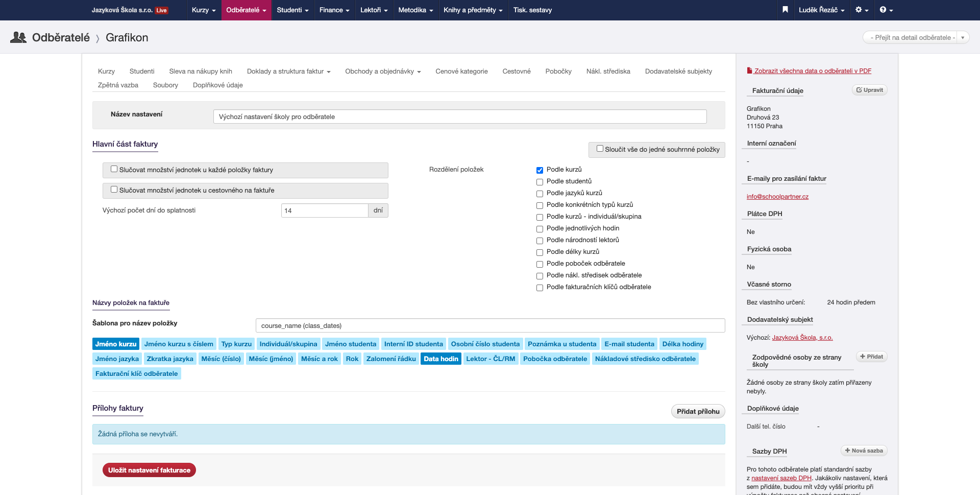Open Knihy a předměty menu
This screenshot has height=495, width=980.
tap(473, 10)
